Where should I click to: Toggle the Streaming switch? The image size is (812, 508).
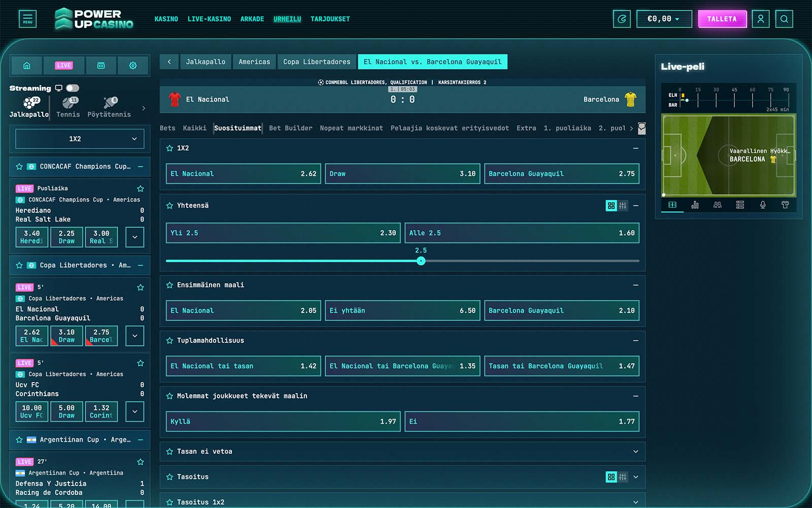click(73, 88)
